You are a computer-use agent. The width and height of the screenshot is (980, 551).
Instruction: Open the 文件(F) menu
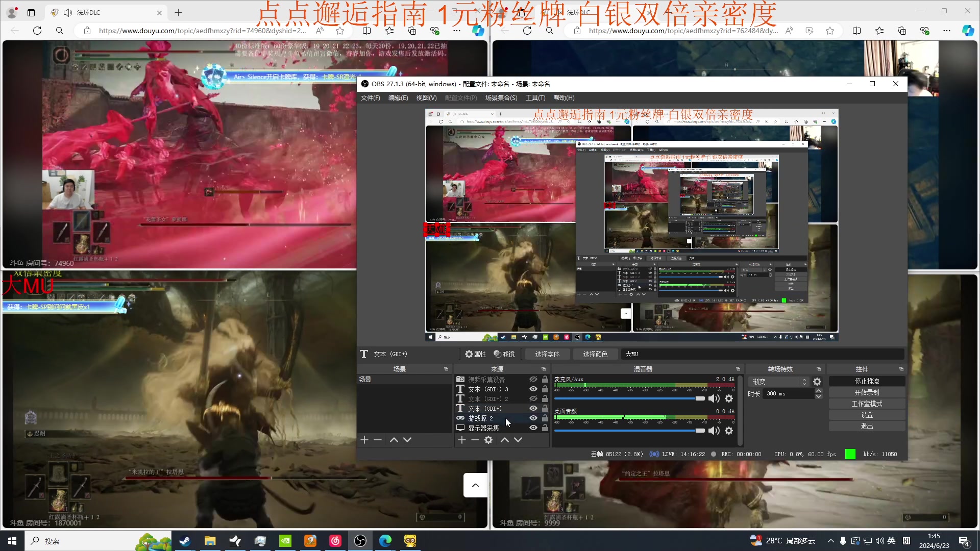pyautogui.click(x=371, y=98)
